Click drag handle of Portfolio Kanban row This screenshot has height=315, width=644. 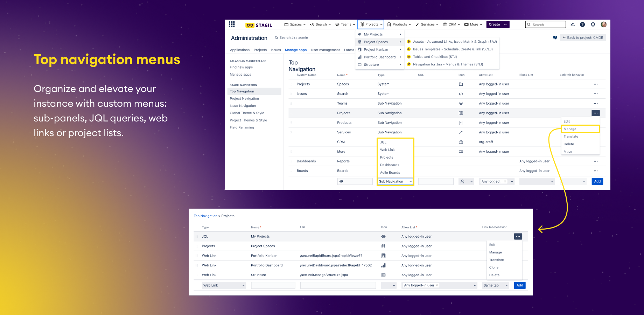click(196, 256)
